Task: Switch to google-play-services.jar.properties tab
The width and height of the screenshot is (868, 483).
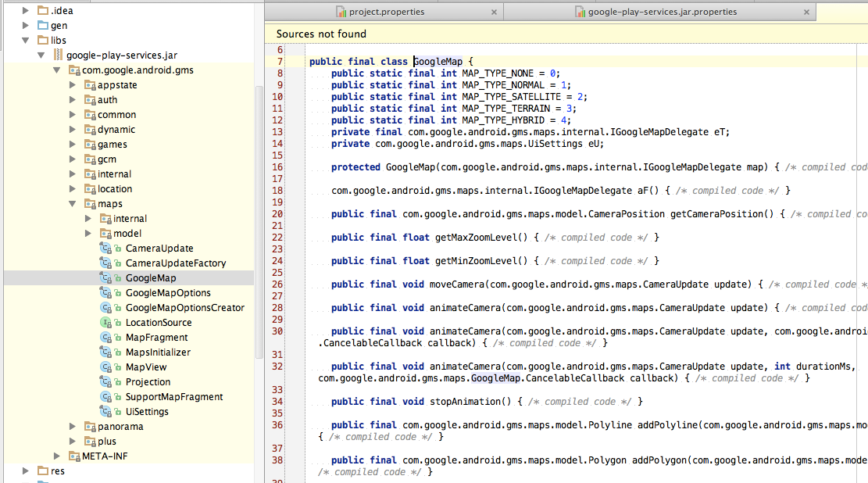Action: (x=661, y=12)
